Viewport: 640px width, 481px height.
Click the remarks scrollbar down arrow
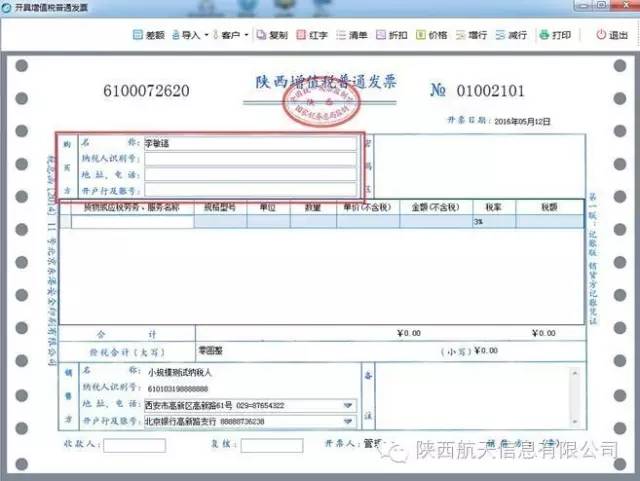click(x=575, y=422)
